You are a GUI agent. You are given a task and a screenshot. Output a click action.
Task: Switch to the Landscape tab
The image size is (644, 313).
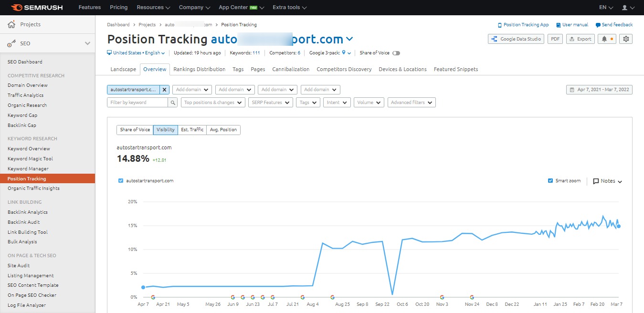click(123, 69)
